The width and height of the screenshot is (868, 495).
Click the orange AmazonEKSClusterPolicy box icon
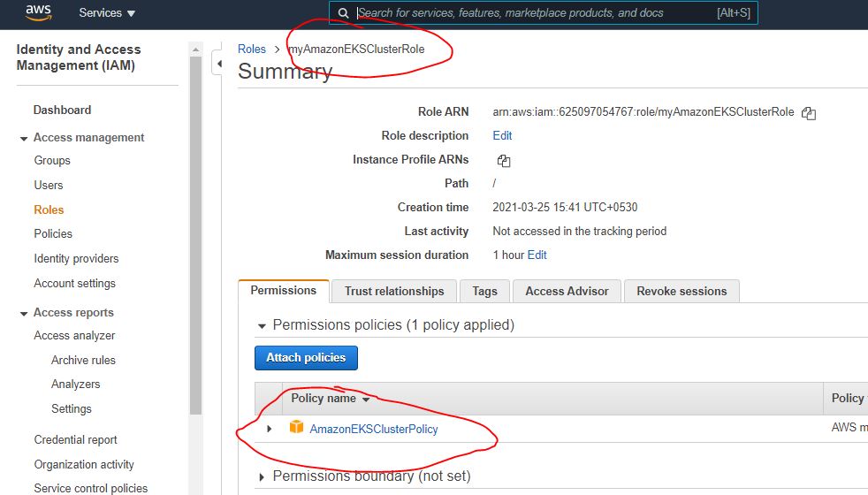[297, 429]
